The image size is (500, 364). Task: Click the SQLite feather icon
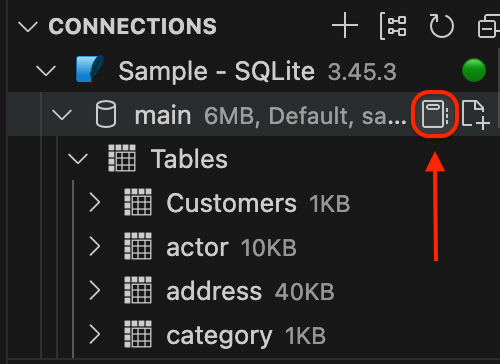89,69
